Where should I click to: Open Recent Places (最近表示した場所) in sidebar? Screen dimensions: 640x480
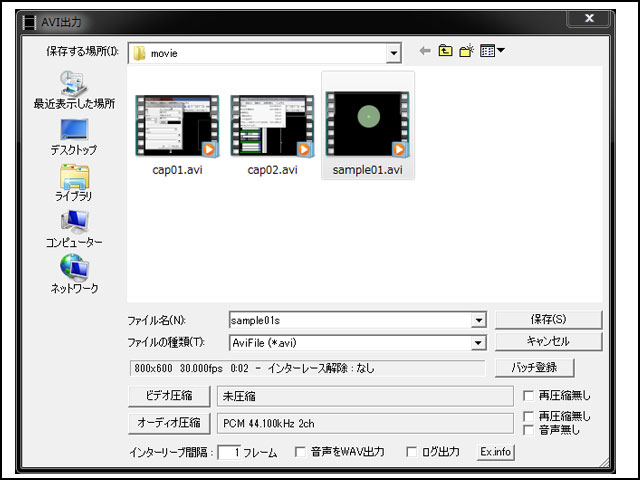tap(74, 90)
